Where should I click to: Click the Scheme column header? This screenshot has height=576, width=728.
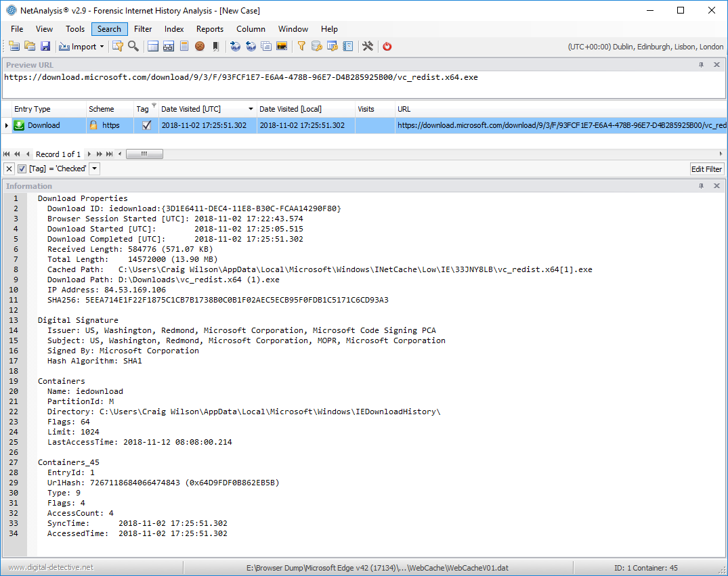click(x=110, y=109)
